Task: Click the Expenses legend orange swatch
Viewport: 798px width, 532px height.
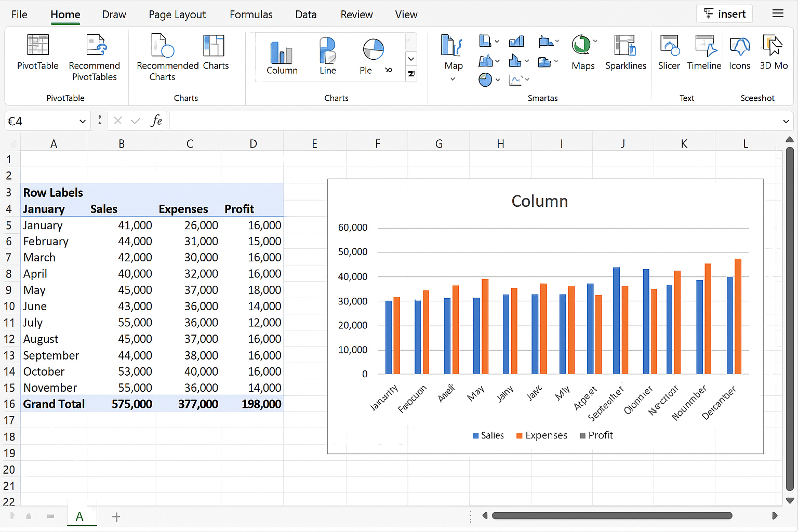Action: click(519, 435)
